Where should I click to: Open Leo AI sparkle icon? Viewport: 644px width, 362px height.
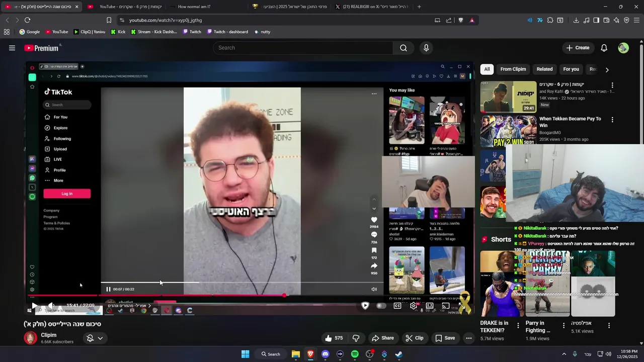point(616,20)
